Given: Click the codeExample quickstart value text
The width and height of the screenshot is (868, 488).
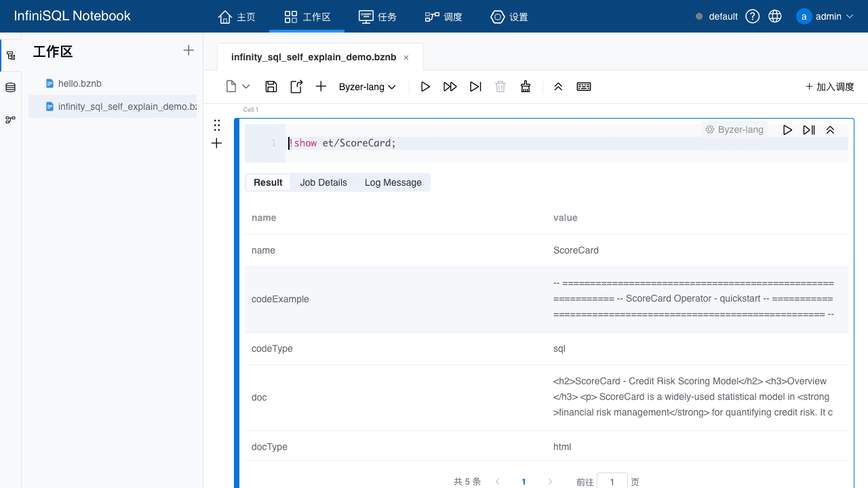Looking at the screenshot, I should pos(694,299).
